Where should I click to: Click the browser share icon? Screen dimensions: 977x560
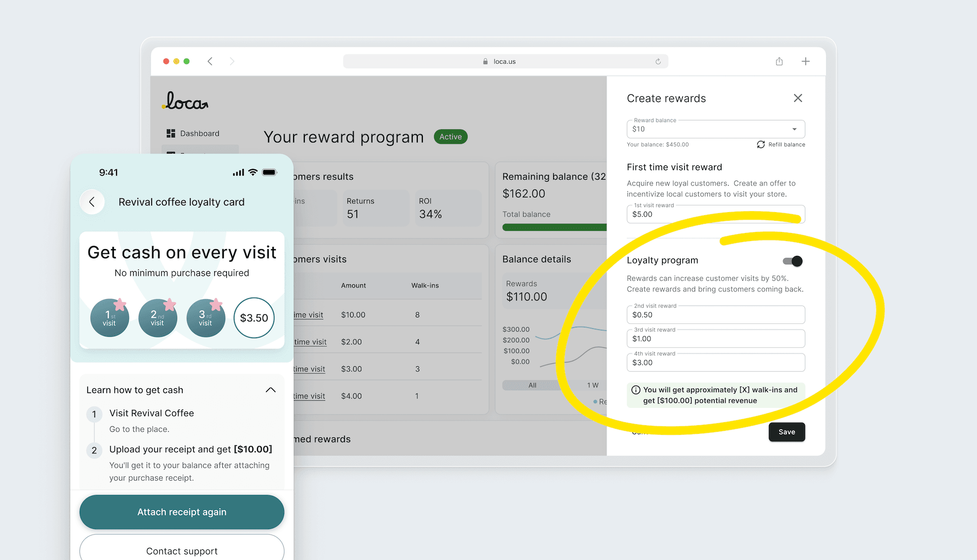pos(779,62)
